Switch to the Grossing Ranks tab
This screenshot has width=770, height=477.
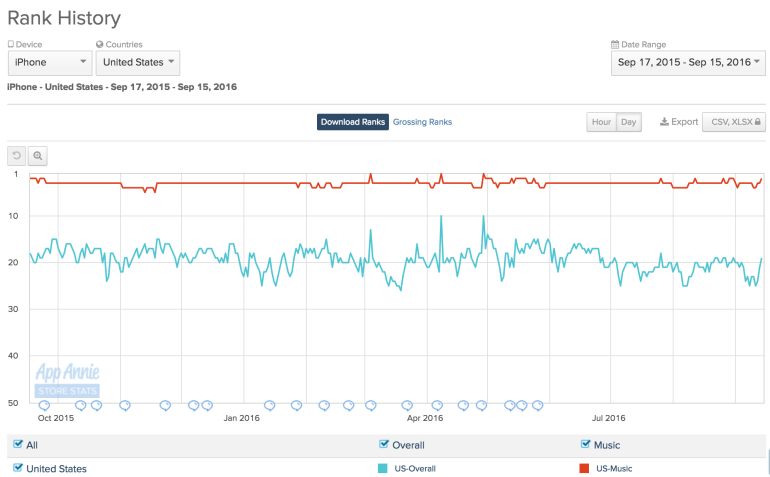(422, 122)
